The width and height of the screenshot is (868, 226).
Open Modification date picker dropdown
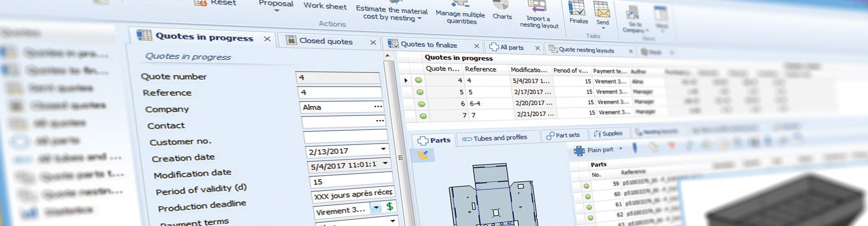(386, 163)
